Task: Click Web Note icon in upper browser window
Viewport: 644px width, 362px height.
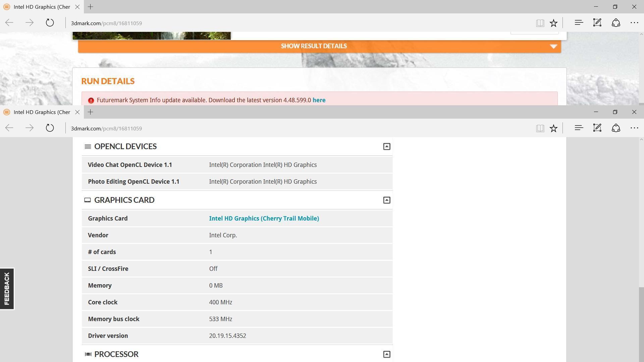Action: [597, 23]
